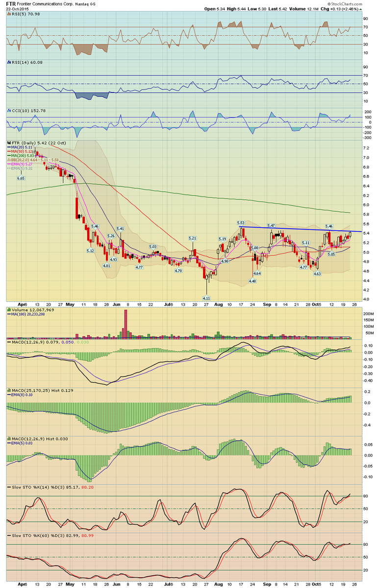Viewport: 380px width, 588px height.
Task: Click the 4.90 price annotation in August
Action: point(225,261)
